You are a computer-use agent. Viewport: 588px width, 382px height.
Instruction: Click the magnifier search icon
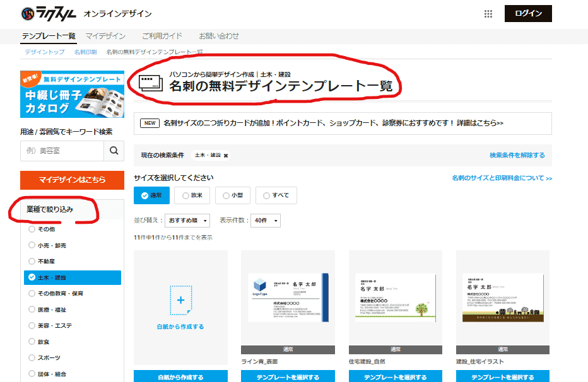114,151
